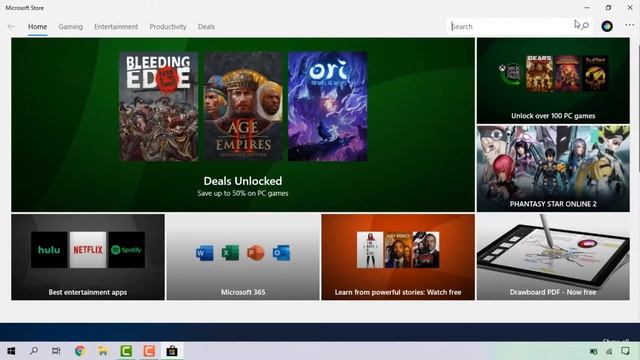The width and height of the screenshot is (640, 360).
Task: Open the Deals tab
Action: 206,27
